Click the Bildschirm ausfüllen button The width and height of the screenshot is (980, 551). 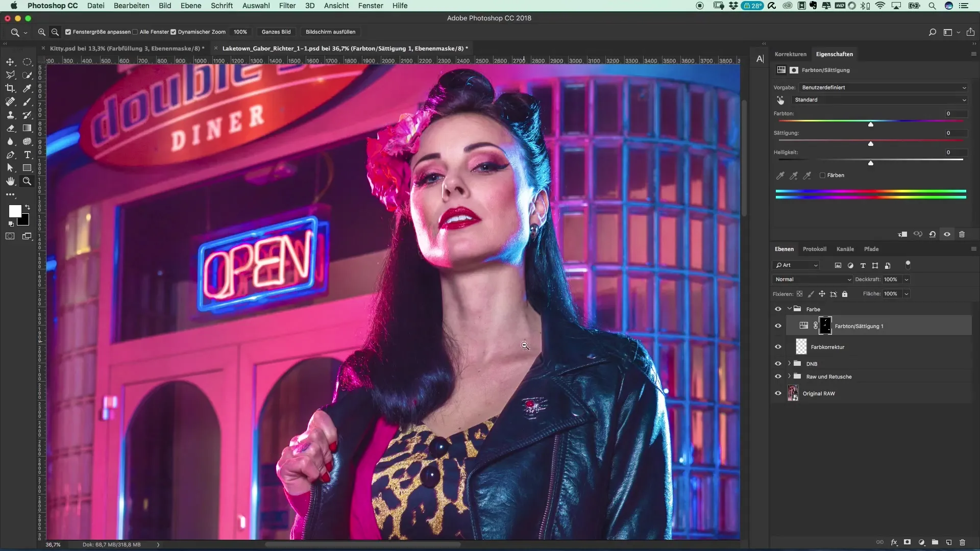click(330, 32)
